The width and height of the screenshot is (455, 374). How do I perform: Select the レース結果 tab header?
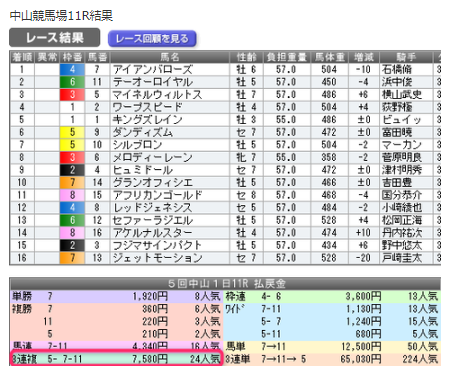55,38
